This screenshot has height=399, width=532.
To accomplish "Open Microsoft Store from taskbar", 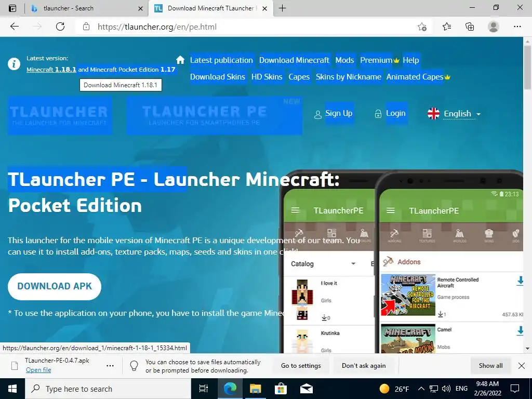I will point(281,389).
